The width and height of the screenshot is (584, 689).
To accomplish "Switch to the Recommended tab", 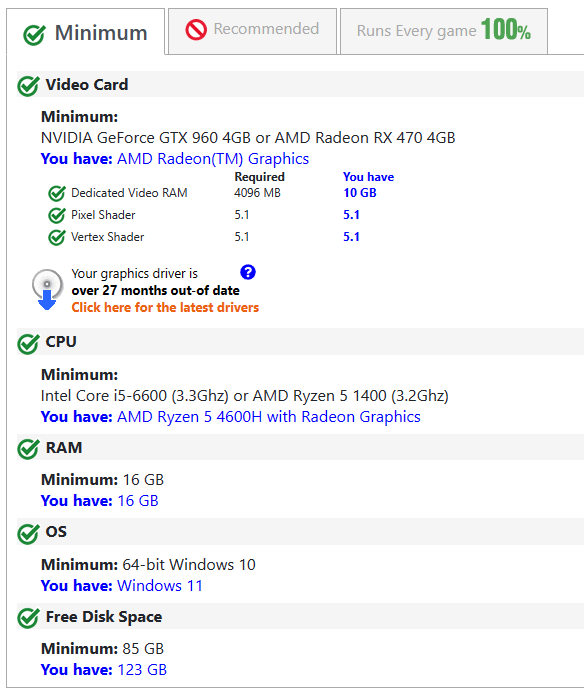I will pyautogui.click(x=252, y=31).
